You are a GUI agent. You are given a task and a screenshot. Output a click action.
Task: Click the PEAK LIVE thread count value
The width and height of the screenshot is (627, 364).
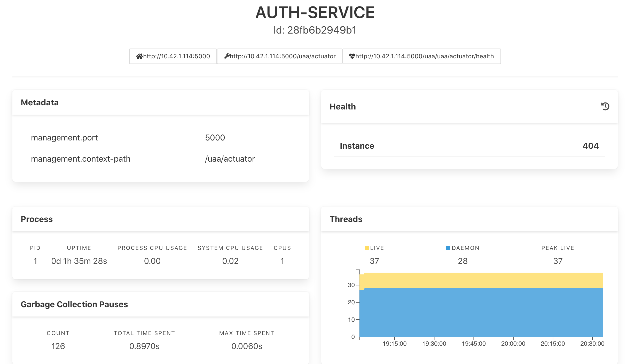tap(558, 261)
